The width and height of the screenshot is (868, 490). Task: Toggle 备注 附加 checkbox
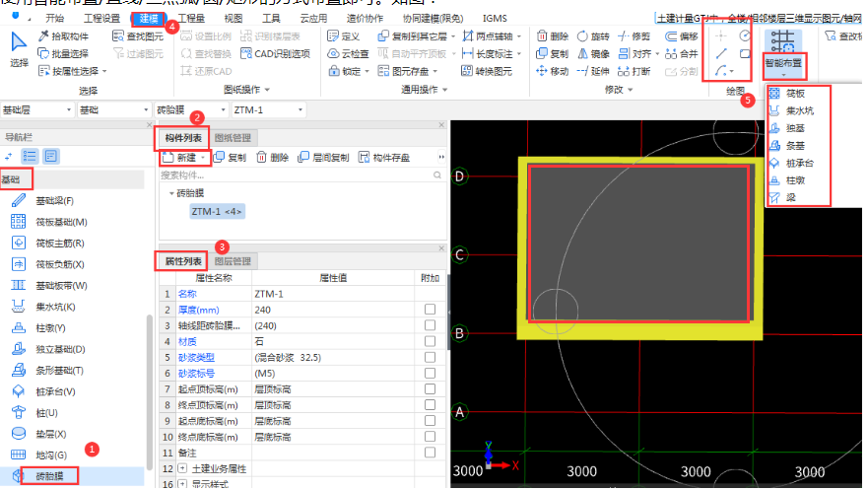(x=430, y=453)
